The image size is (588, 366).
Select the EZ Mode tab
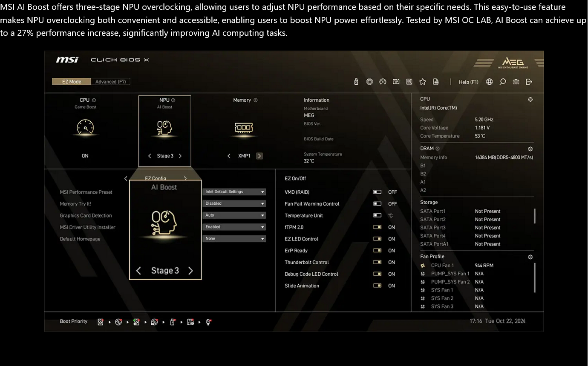(72, 82)
